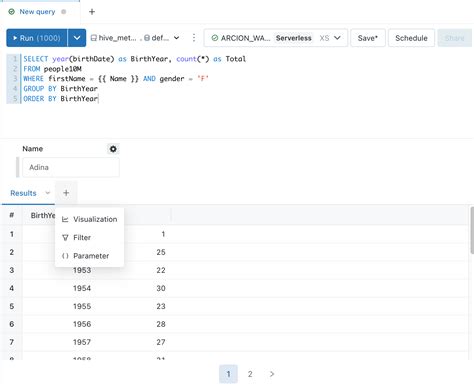Viewport: 474px width, 388px height.
Task: Open the Name parameter settings gear
Action: 113,149
